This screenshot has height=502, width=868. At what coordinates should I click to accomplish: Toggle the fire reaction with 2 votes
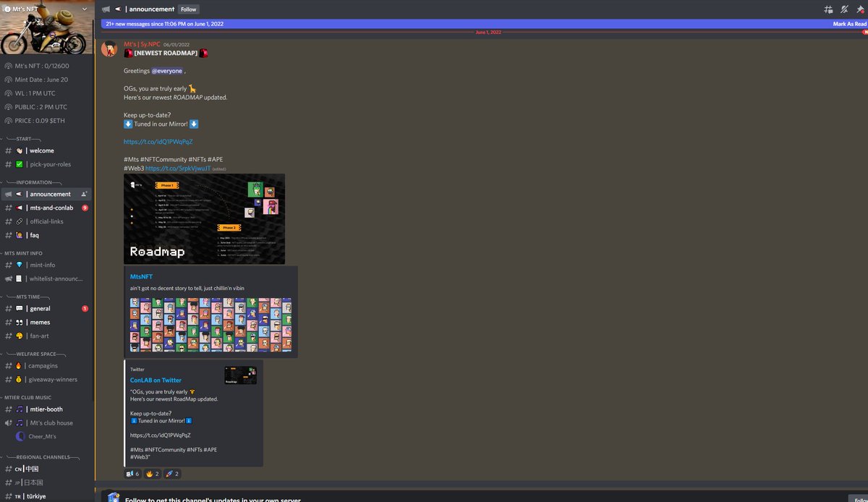(153, 474)
